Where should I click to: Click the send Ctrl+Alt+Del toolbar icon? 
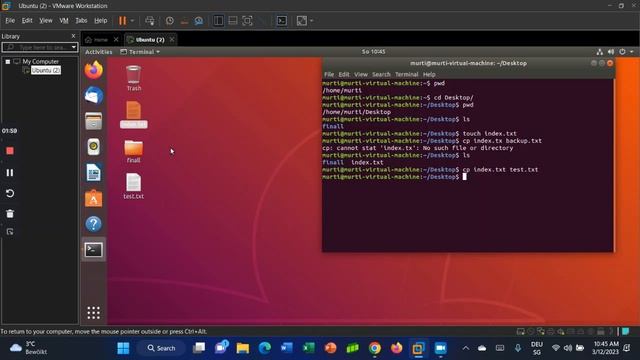(150, 21)
